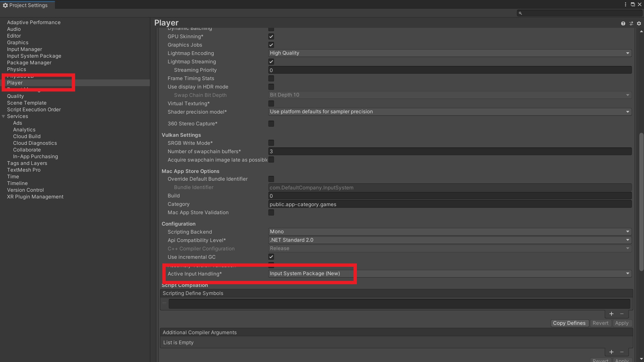Remove a Scripting Define Symbol with minus icon
This screenshot has width=644, height=362.
(622, 314)
